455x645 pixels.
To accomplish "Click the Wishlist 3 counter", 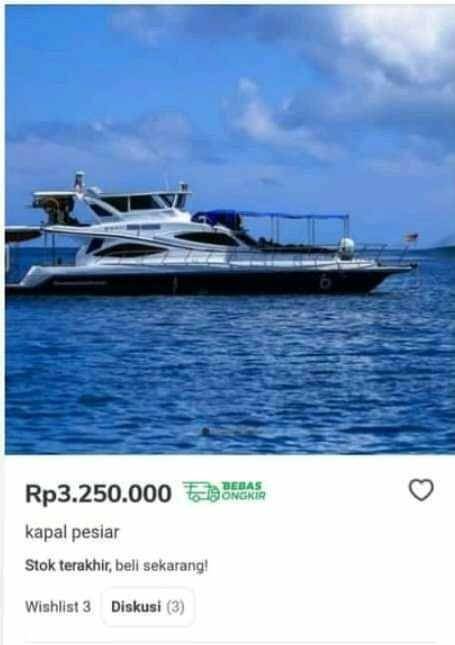I will pos(58,607).
